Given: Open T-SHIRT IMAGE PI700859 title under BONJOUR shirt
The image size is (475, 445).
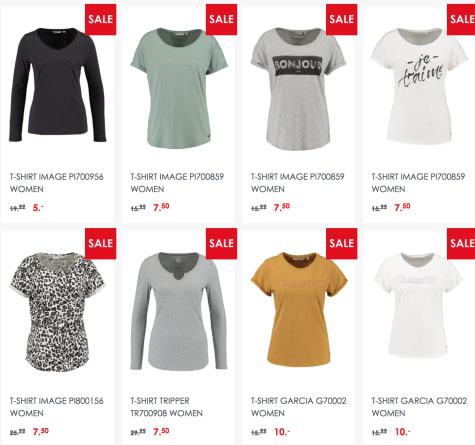Looking at the screenshot, I should pos(298,183).
